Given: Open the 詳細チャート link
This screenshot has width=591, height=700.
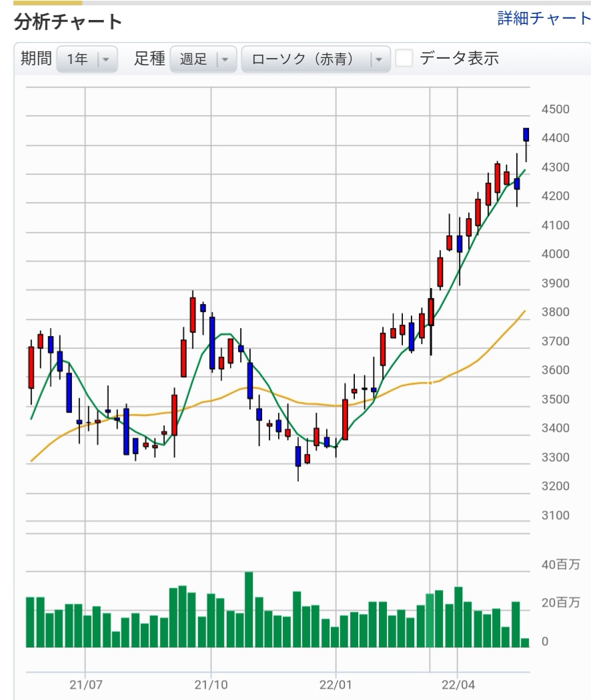Looking at the screenshot, I should tap(544, 18).
